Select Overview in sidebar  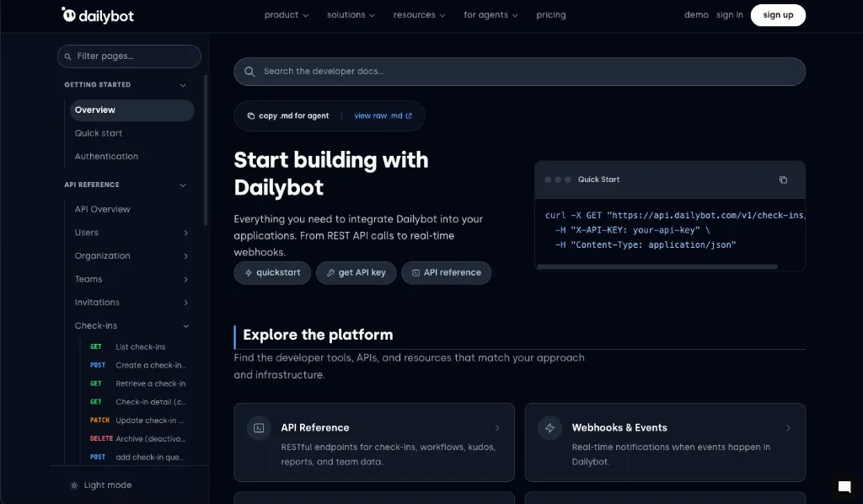pyautogui.click(x=132, y=110)
